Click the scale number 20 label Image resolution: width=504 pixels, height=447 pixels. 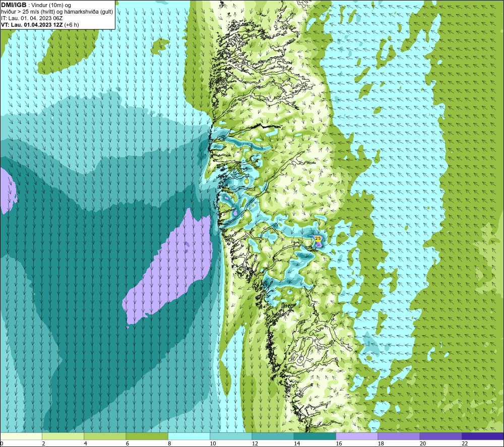[423, 443]
